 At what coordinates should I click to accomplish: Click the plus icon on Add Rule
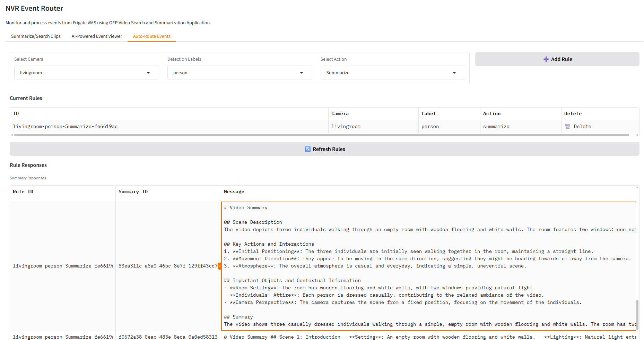[x=546, y=59]
